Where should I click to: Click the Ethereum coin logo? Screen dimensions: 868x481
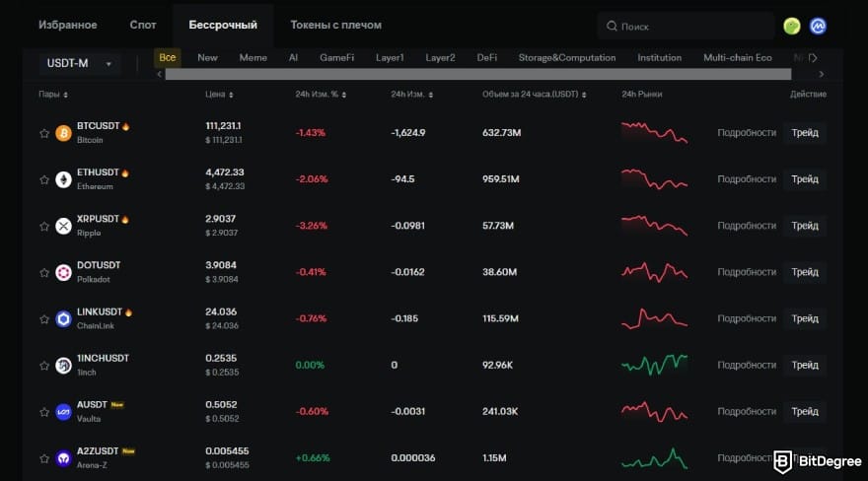pos(64,179)
